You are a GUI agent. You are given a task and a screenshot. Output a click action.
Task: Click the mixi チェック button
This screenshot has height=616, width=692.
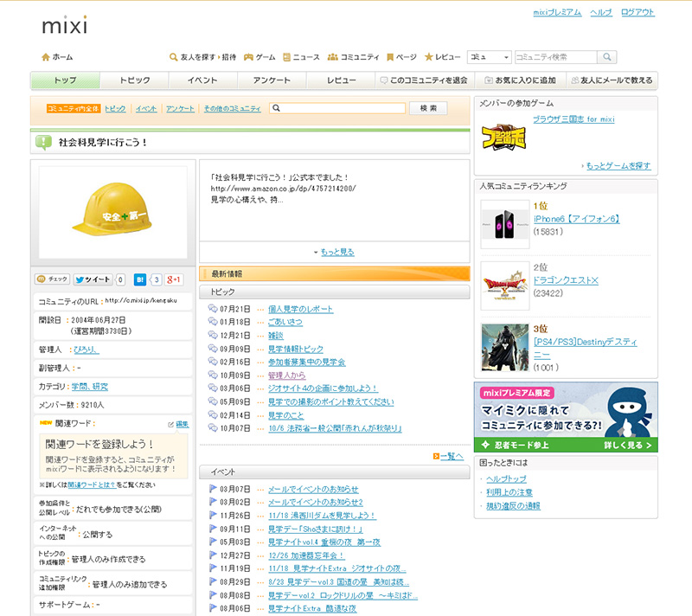(52, 279)
